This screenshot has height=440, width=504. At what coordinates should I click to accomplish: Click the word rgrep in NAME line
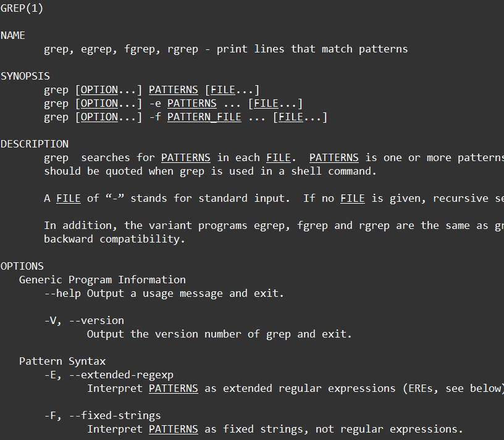(182, 49)
